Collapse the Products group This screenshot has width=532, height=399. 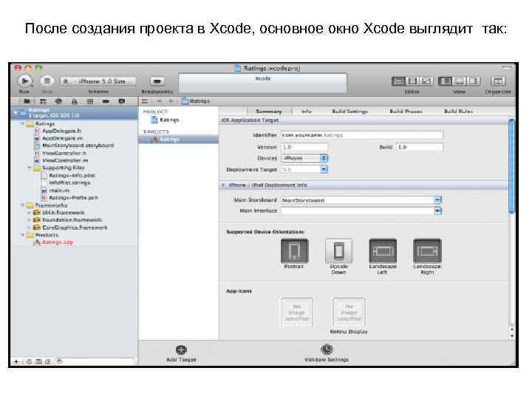point(23,235)
